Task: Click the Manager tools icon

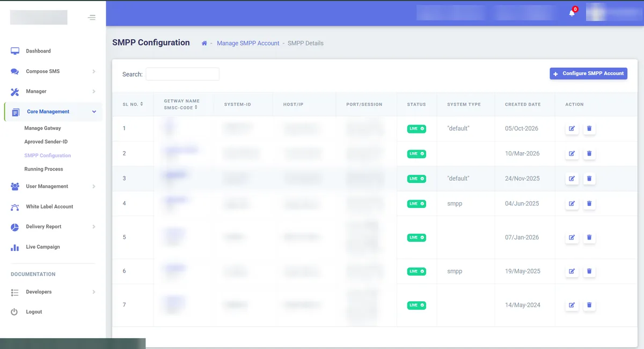Action: pyautogui.click(x=15, y=92)
